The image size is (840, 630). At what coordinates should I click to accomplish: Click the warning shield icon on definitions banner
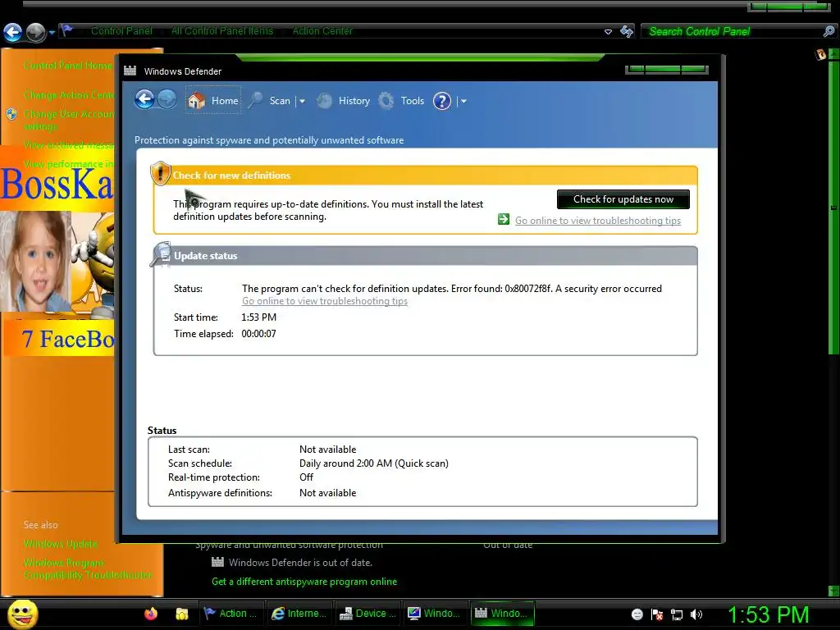coord(160,174)
